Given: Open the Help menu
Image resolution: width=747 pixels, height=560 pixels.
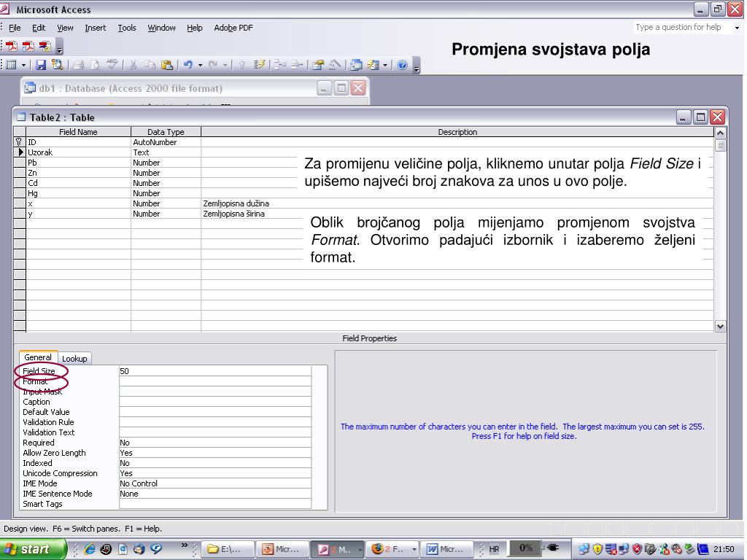Looking at the screenshot, I should (x=194, y=28).
